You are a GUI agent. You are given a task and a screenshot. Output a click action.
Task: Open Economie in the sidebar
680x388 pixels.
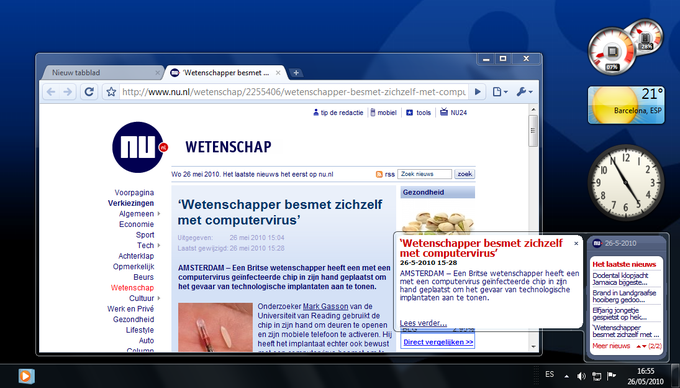[x=137, y=224]
